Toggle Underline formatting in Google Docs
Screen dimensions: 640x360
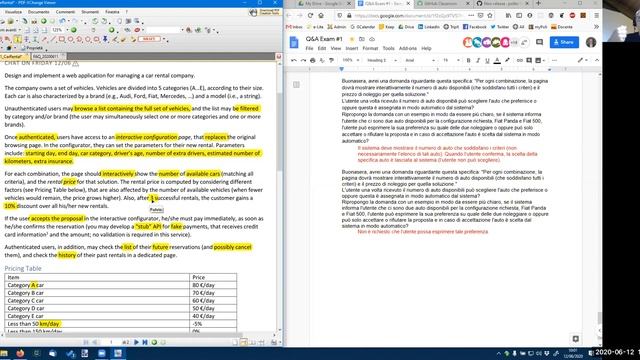(487, 60)
